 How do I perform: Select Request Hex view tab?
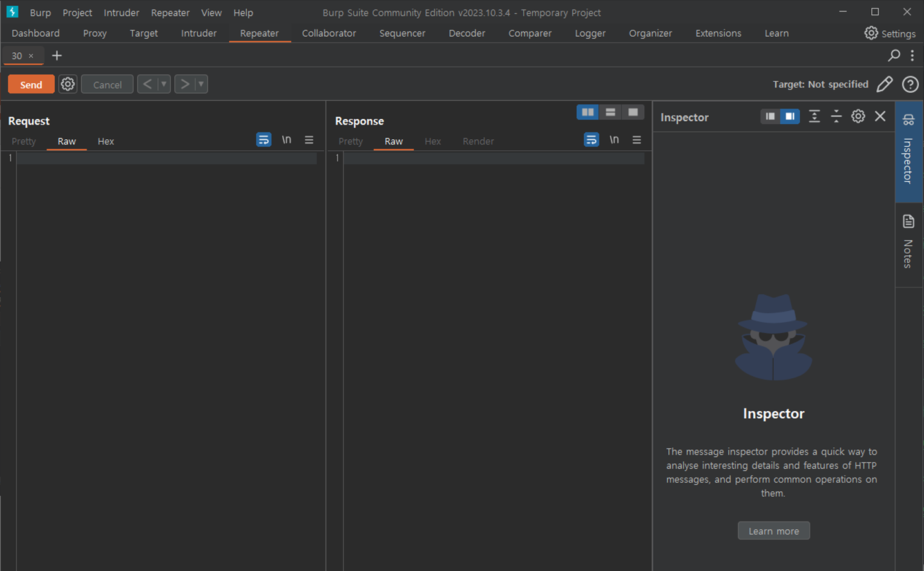pyautogui.click(x=106, y=141)
